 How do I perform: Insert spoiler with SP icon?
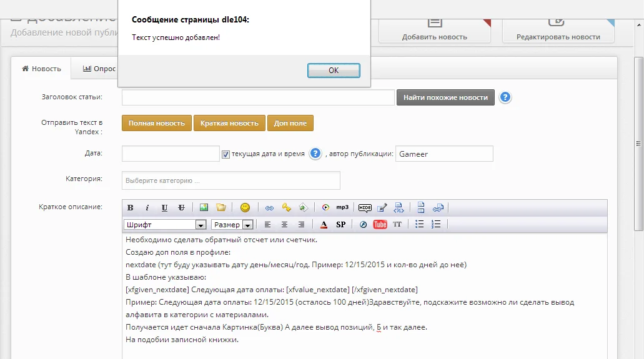click(341, 224)
